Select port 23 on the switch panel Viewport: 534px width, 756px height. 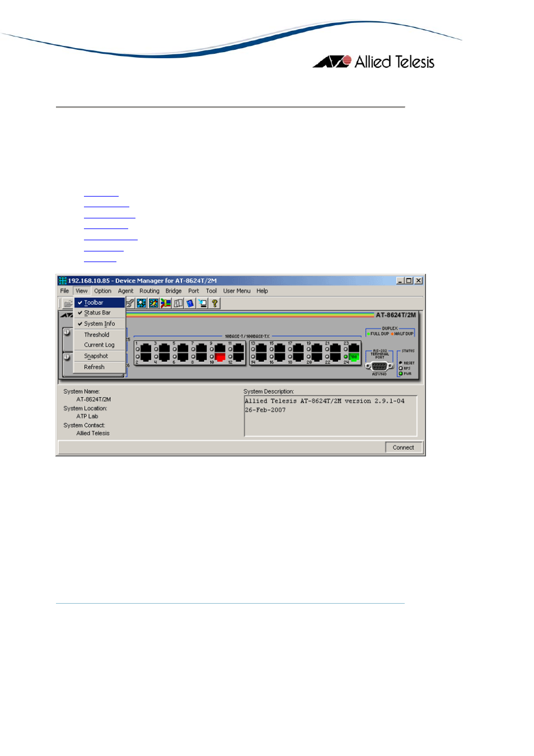(x=354, y=348)
